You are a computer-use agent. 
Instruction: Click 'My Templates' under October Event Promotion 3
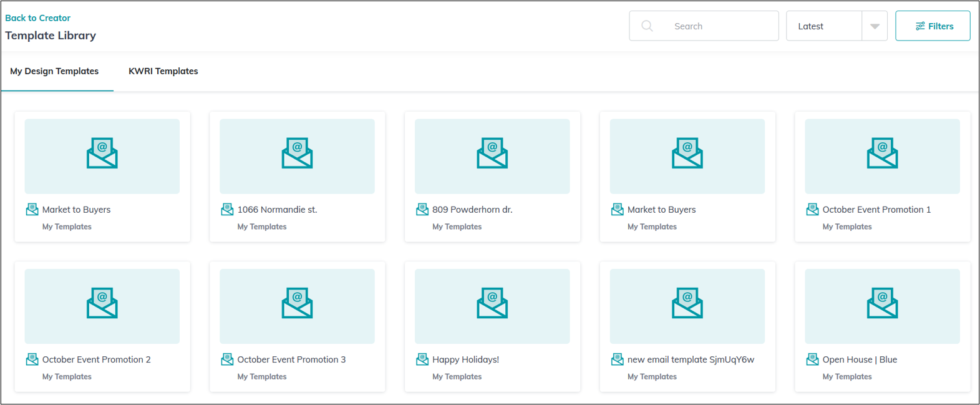(x=262, y=377)
